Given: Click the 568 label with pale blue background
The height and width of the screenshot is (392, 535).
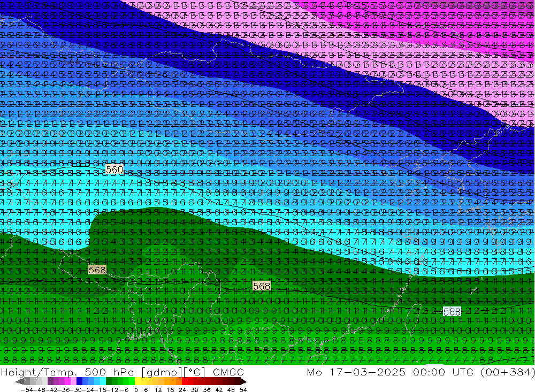Looking at the screenshot, I should 452,311.
